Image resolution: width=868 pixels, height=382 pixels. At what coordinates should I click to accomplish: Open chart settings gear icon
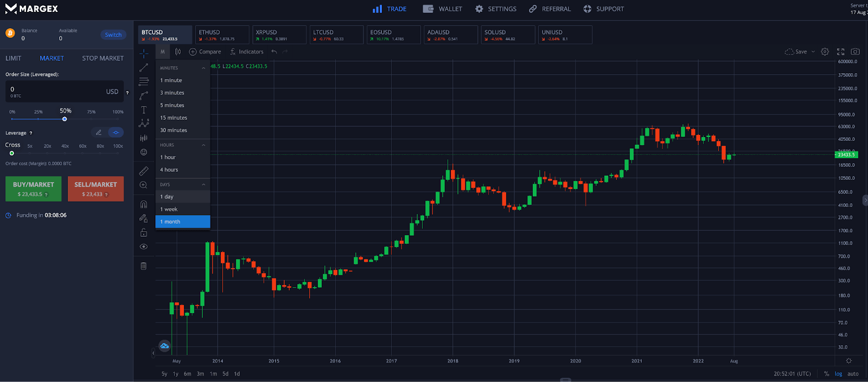(x=825, y=51)
